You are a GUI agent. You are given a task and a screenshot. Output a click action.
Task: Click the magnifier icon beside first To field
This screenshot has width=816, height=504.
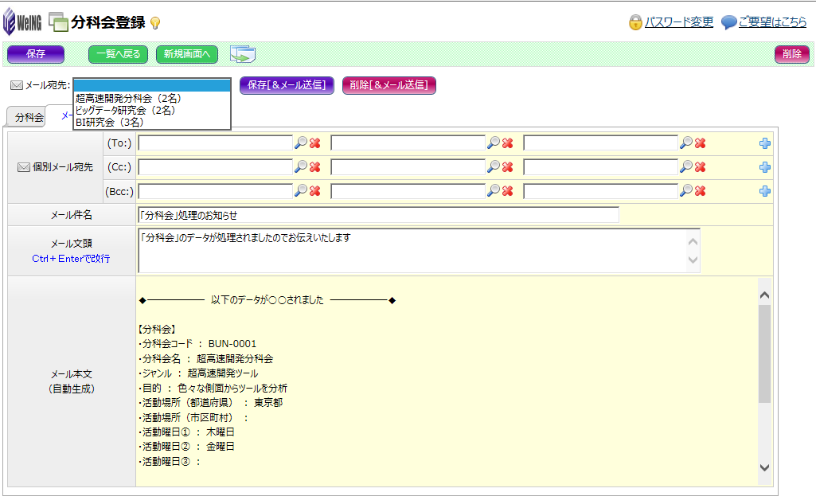pos(301,143)
